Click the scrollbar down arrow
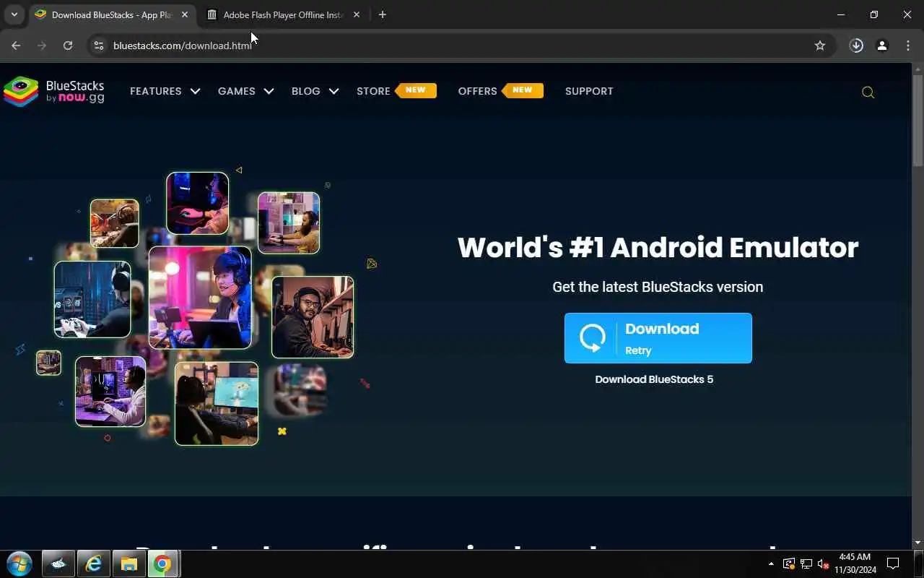924x578 pixels. point(918,543)
